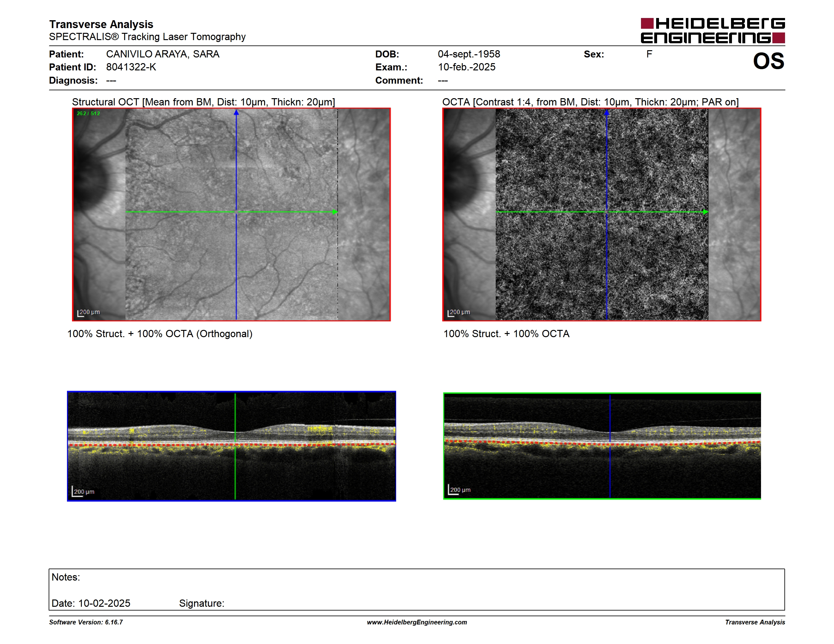Select the blue-framed orthogonal B-scan image
The height and width of the screenshot is (644, 834).
[x=232, y=446]
